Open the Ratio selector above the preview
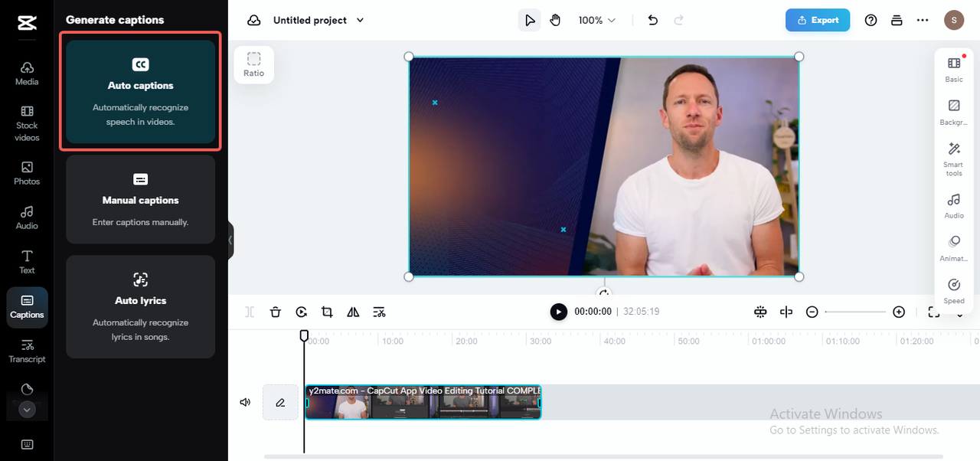The height and width of the screenshot is (461, 980). click(253, 64)
